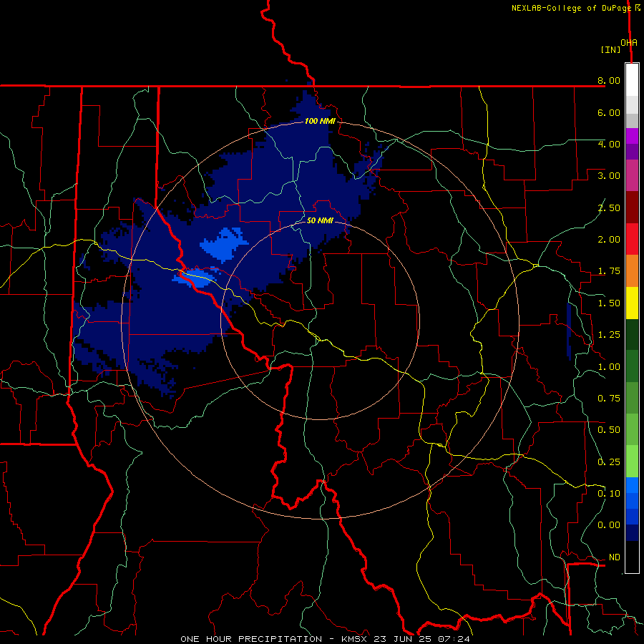
Task: Click the '6.00' legend value
Action: 609,112
